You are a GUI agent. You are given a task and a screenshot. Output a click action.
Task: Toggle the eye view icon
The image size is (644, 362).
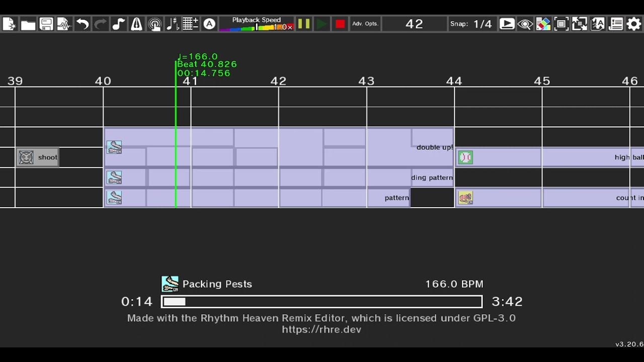(525, 24)
